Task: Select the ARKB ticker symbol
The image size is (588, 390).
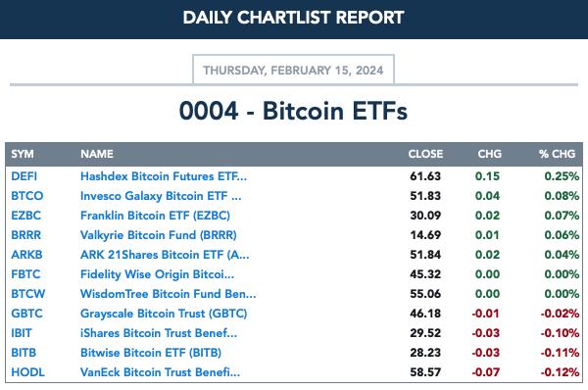Action: coord(26,255)
